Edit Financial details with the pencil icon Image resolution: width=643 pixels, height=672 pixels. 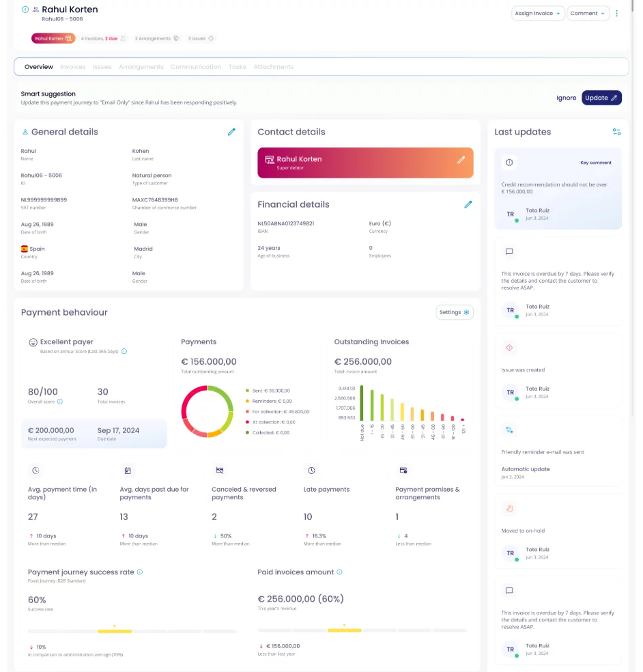point(468,204)
